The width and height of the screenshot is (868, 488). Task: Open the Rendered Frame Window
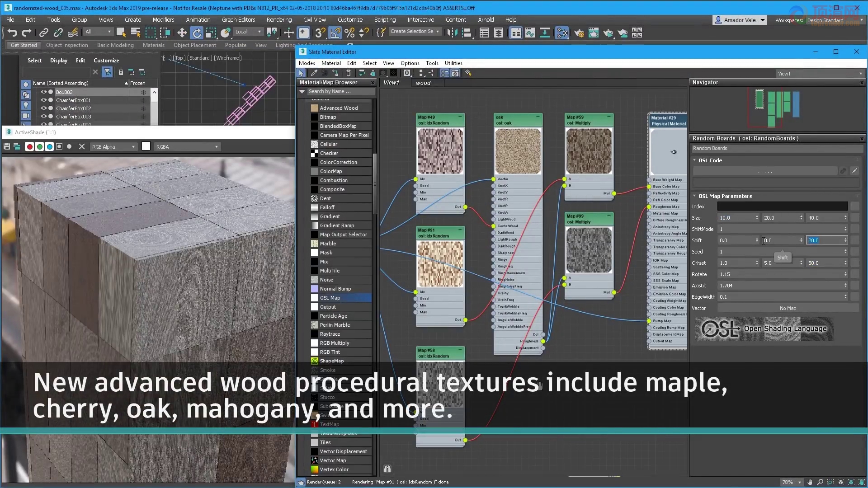click(594, 33)
